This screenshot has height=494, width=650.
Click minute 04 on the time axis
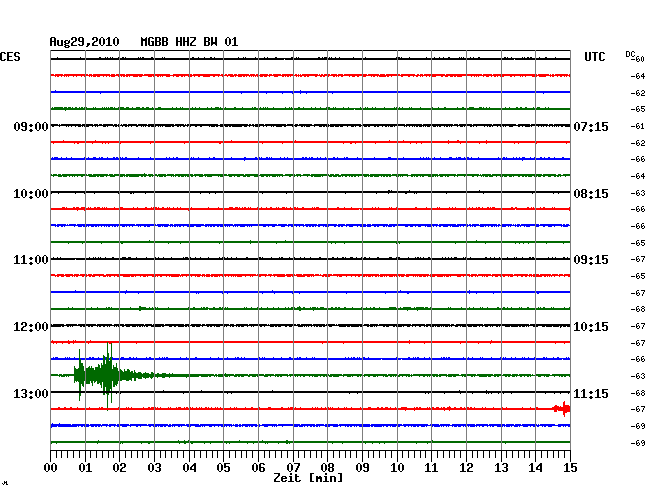click(189, 467)
